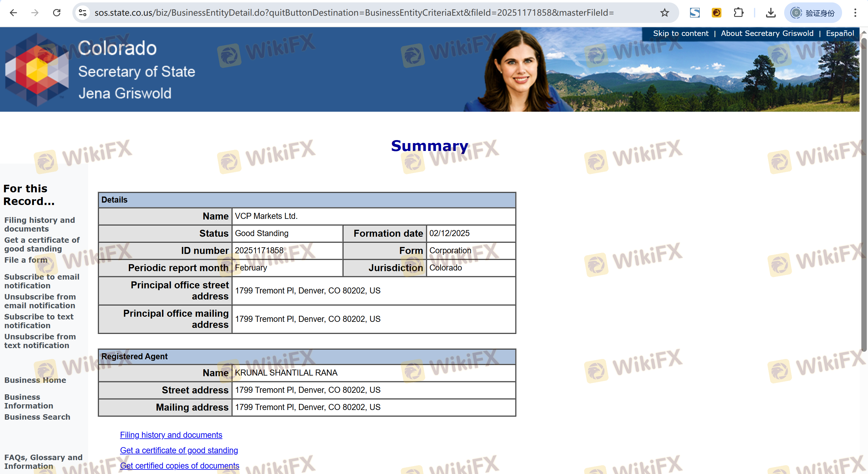Viewport: 868px width, 474px height.
Task: Open site information icon in address bar
Action: tap(83, 13)
